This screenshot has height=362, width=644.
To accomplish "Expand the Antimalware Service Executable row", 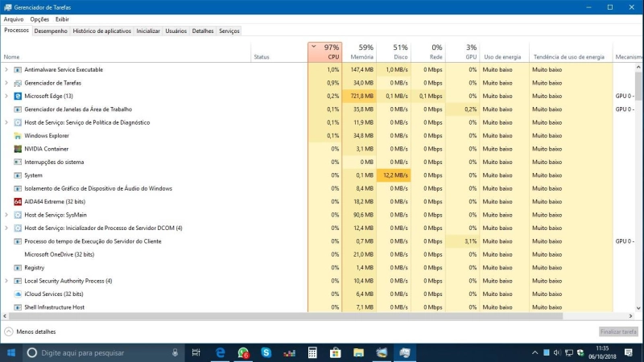I will click(x=6, y=70).
